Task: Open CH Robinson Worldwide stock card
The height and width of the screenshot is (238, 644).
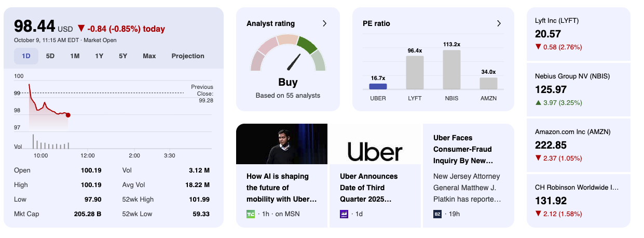Action: click(579, 201)
